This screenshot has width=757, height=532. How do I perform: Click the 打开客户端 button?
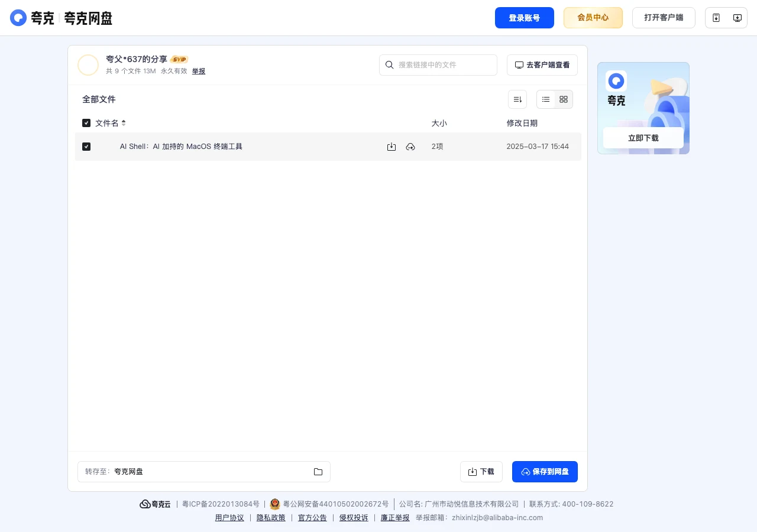(x=664, y=18)
